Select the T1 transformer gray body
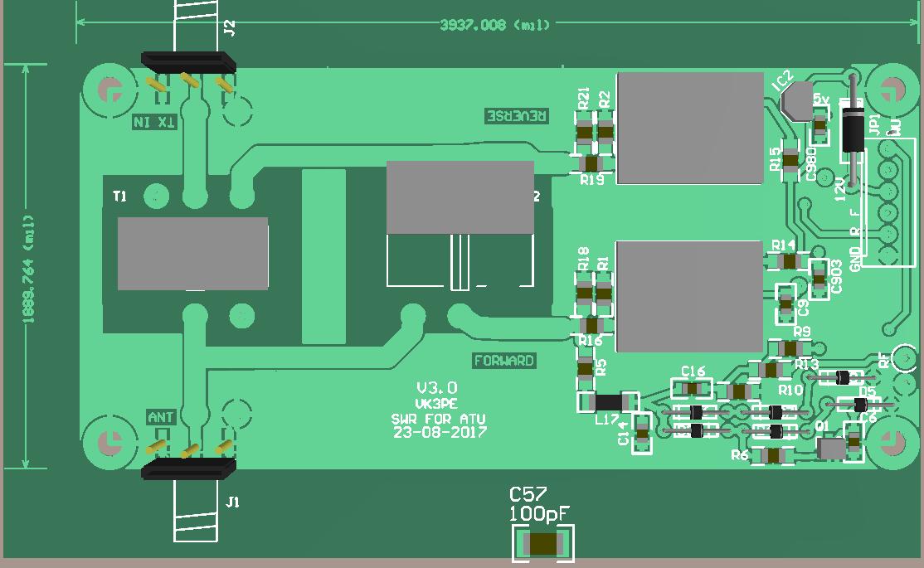The image size is (924, 568). point(192,254)
